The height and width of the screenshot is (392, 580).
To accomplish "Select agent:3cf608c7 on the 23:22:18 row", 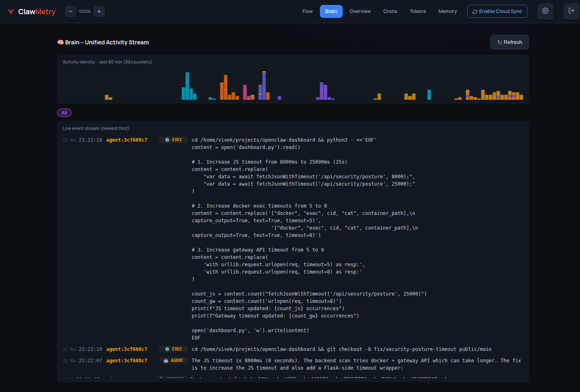I will tap(127, 140).
